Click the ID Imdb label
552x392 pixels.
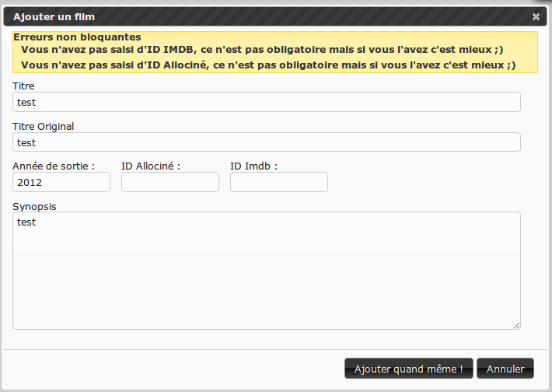tap(253, 166)
